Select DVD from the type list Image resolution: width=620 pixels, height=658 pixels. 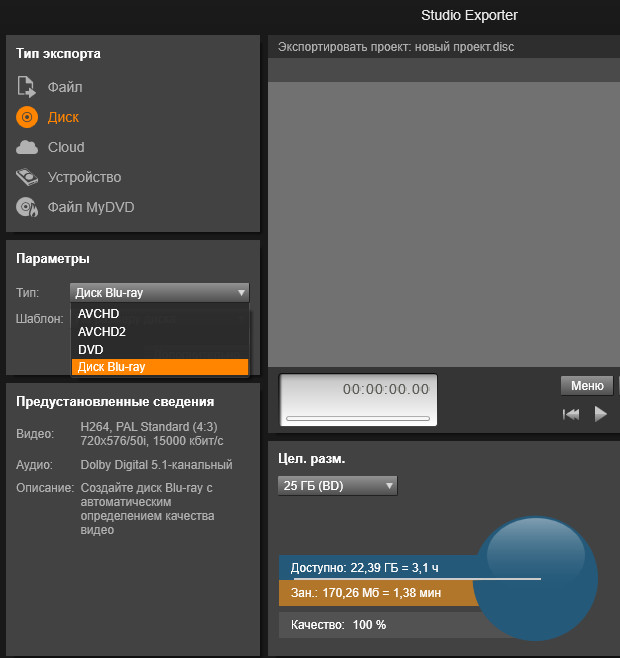[x=160, y=350]
